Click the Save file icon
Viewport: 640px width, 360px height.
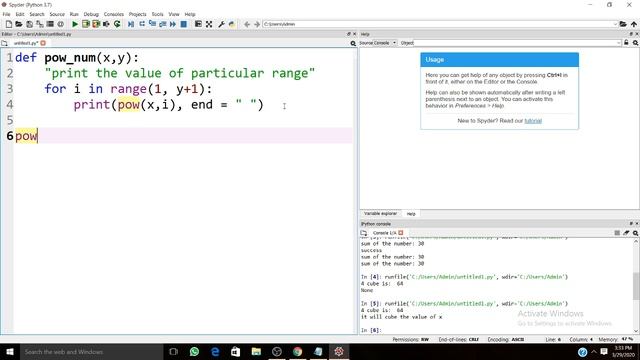(29, 24)
